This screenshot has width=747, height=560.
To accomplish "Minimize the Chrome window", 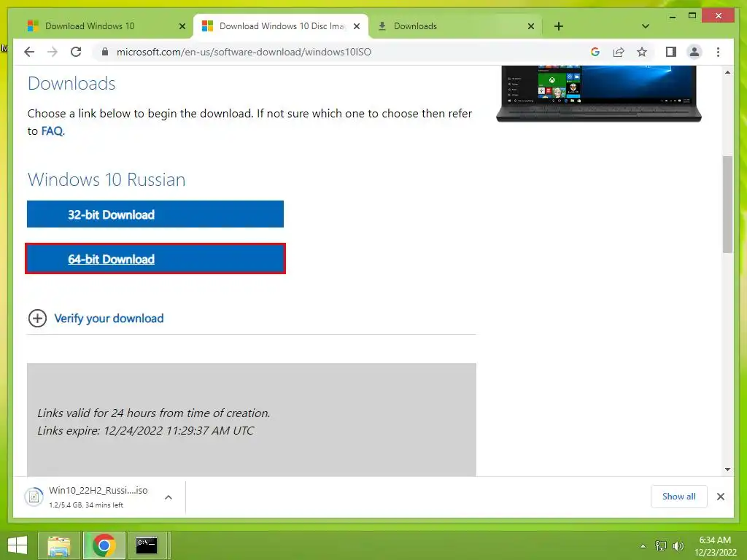I will [x=672, y=17].
